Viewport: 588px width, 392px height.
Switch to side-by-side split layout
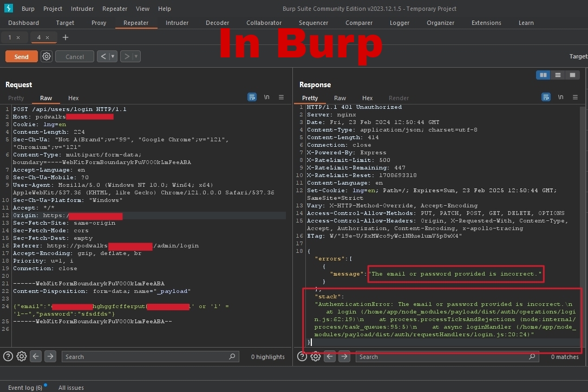click(543, 75)
